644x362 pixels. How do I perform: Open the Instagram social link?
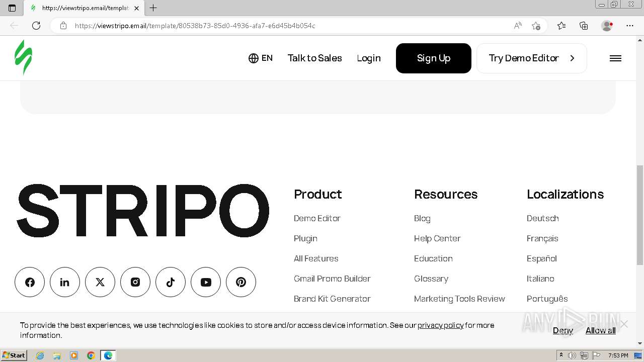pyautogui.click(x=135, y=282)
